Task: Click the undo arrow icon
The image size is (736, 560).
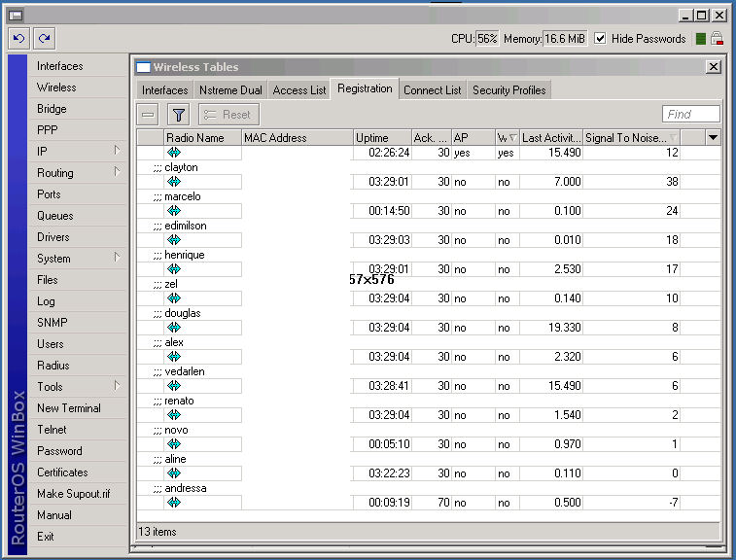Action: [18, 39]
